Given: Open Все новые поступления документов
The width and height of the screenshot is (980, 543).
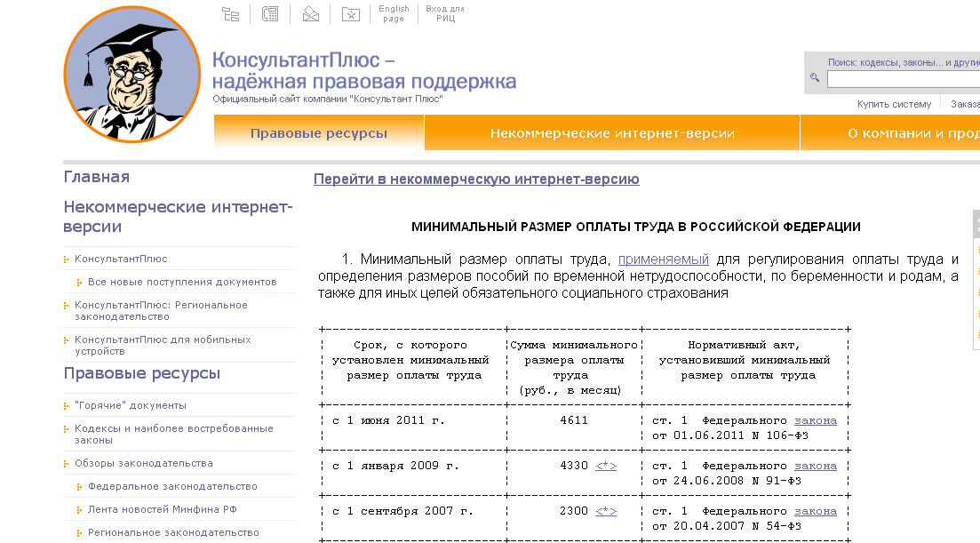Looking at the screenshot, I should click(182, 282).
